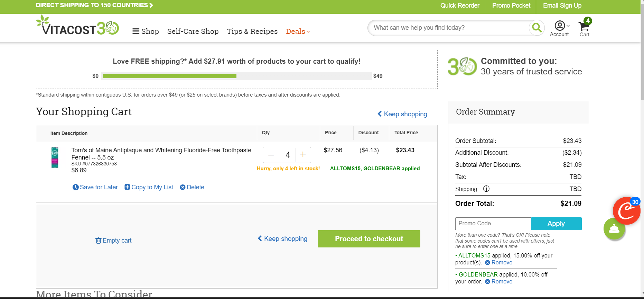644x299 pixels.
Task: Remove the ALLTOMS15 promo code
Action: coord(499,263)
